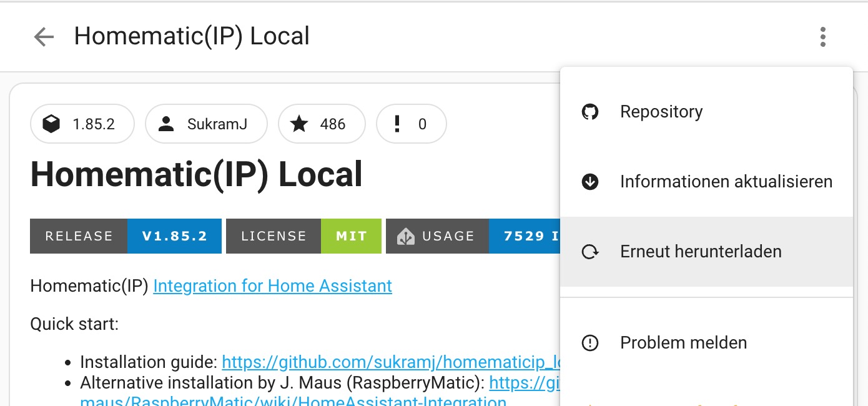
Task: Click the 0 open issues chip
Action: pos(411,124)
